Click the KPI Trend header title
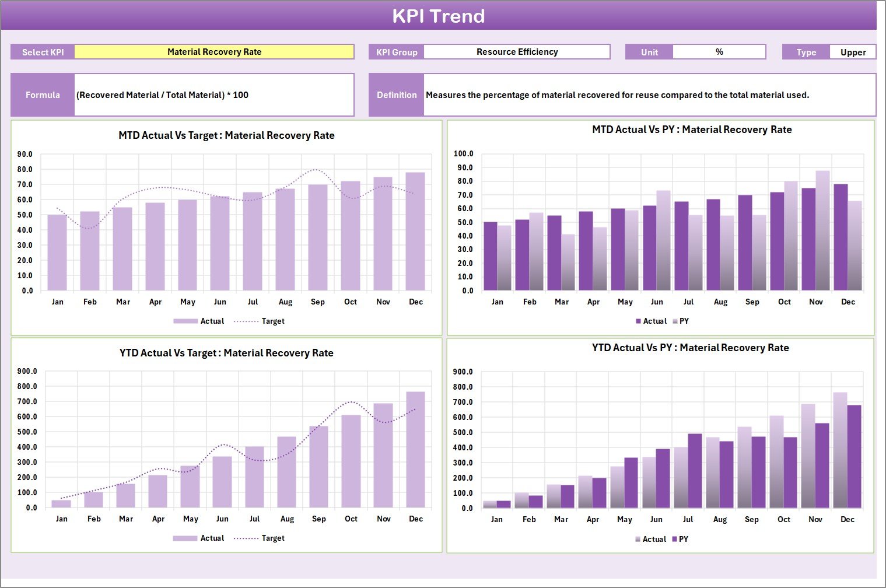Viewport: 886px width, 588px height. [438, 16]
